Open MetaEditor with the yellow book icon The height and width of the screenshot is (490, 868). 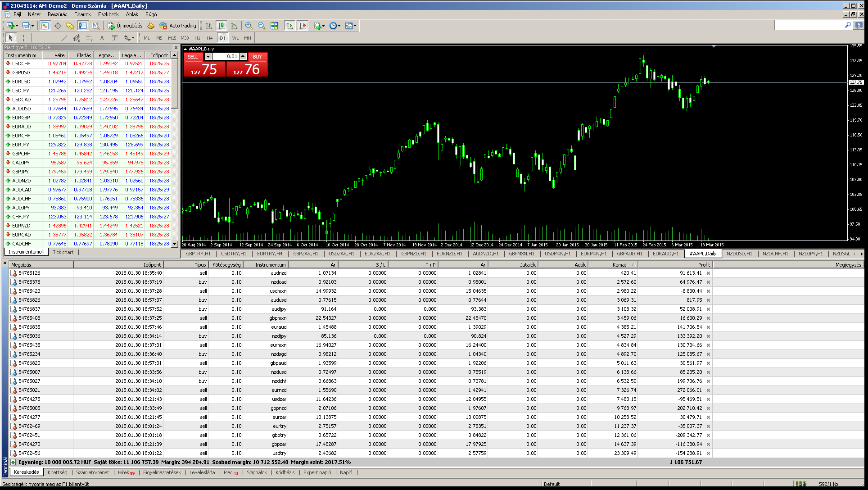coord(151,26)
